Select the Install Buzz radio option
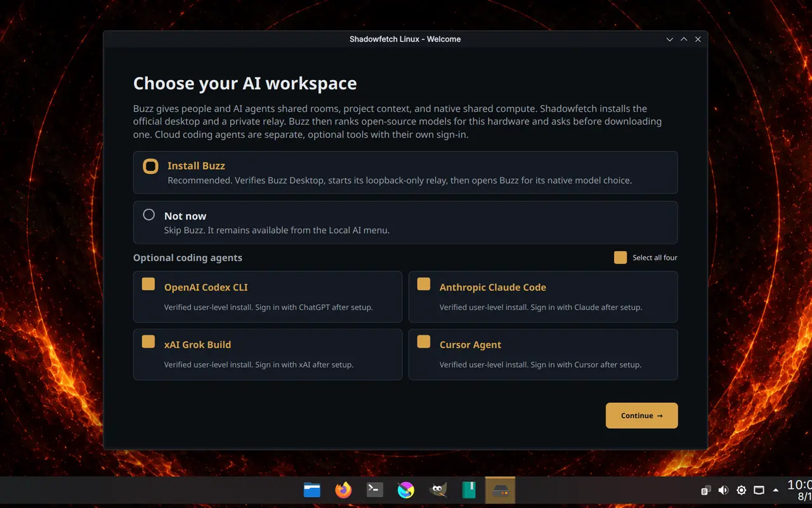Screen dimensions: 812x508 pos(150,166)
